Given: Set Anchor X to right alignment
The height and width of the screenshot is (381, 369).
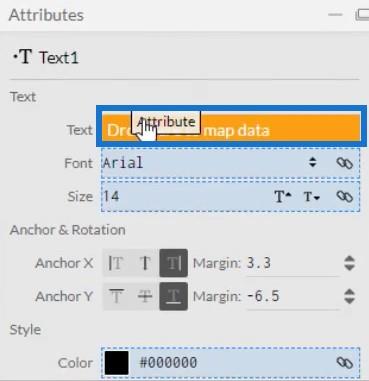Looking at the screenshot, I should (x=173, y=263).
